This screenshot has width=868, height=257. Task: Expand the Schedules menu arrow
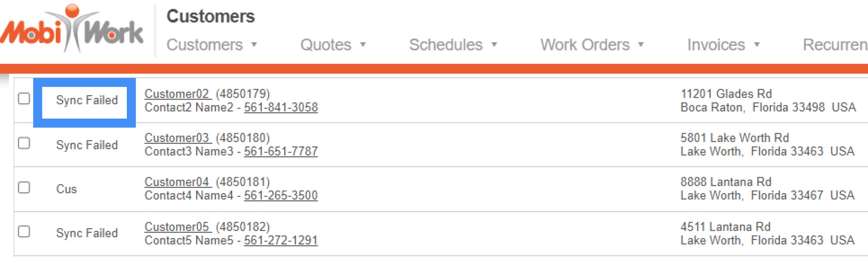click(494, 45)
